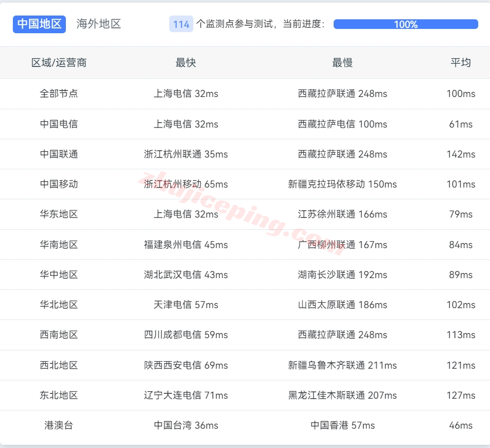490x448 pixels.
Task: Click 黑龙江佳木斯联通 207ms cell
Action: click(x=342, y=395)
